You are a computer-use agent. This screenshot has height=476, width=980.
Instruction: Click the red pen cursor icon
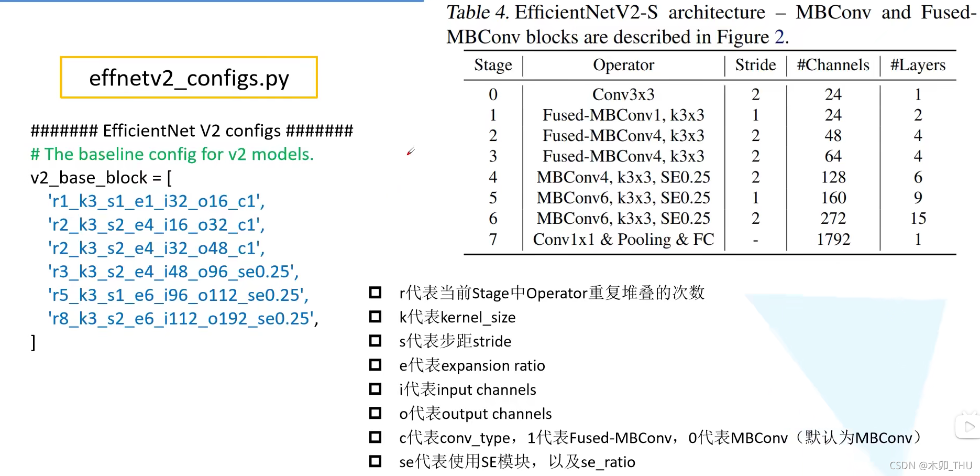tap(411, 151)
